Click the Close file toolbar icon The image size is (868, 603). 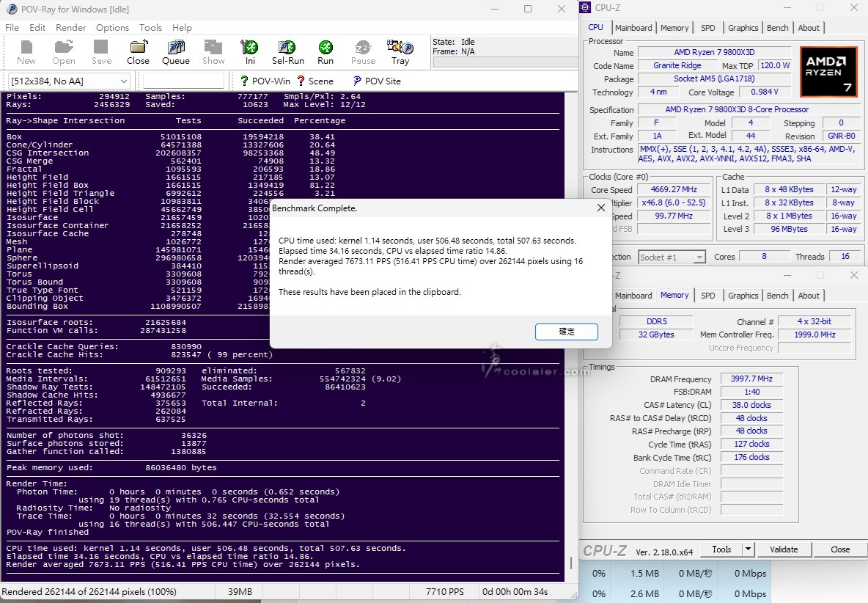coord(138,51)
